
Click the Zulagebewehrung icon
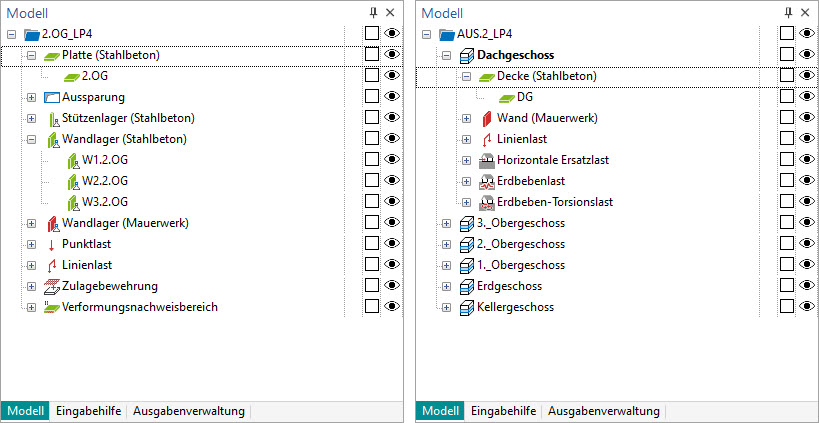tap(52, 286)
